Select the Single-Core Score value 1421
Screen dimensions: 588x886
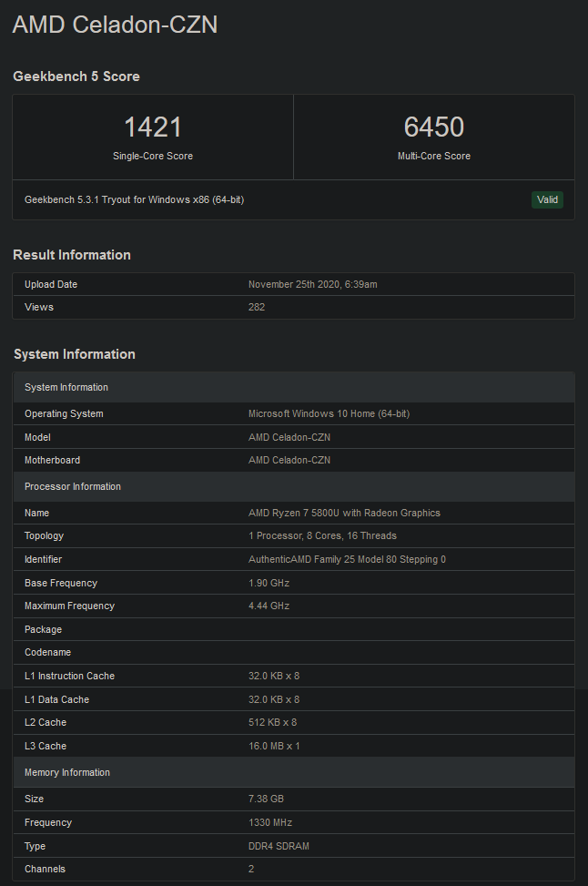[x=152, y=127]
